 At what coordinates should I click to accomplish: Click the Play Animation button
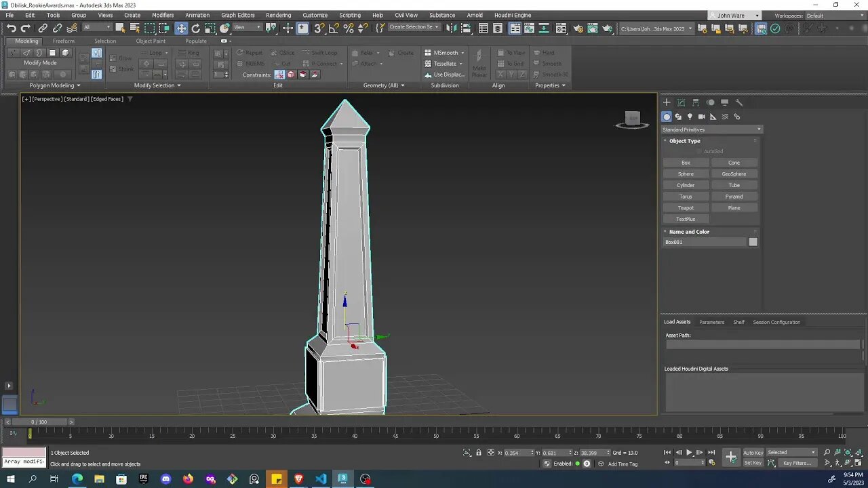689,452
